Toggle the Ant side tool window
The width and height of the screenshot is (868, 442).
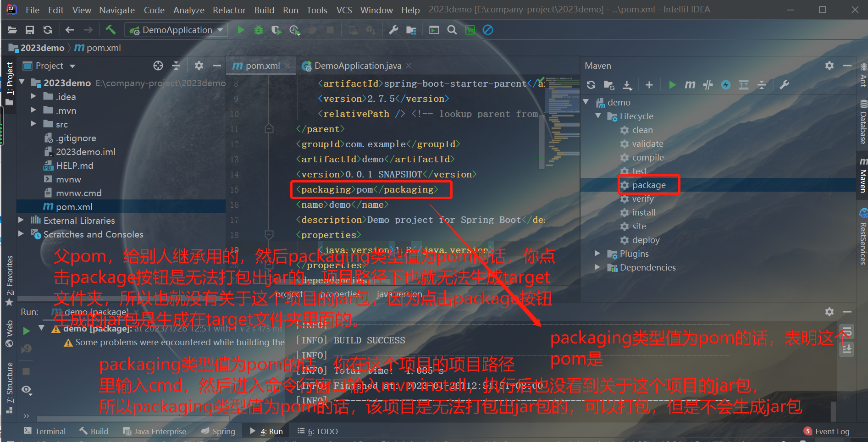[x=863, y=75]
